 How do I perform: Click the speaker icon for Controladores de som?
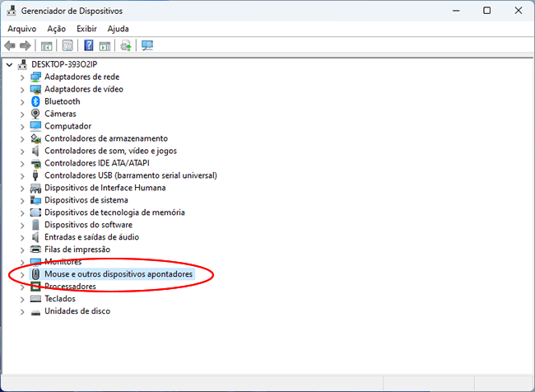coord(35,151)
